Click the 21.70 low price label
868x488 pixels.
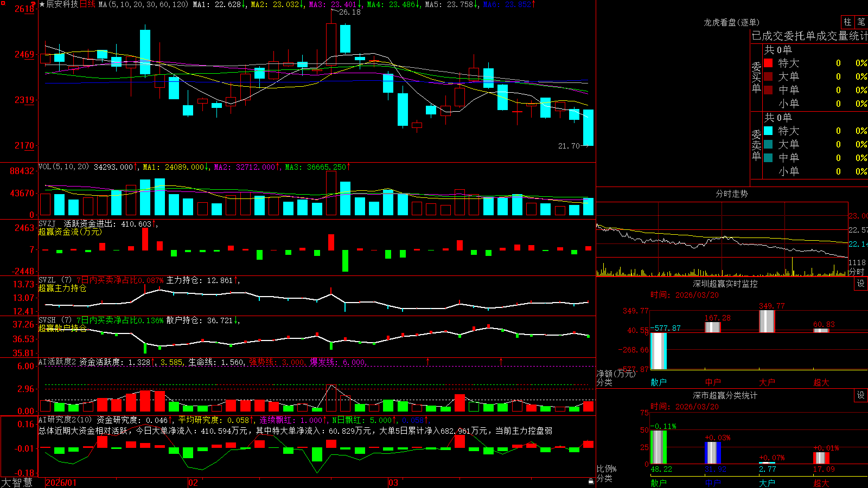click(x=569, y=146)
